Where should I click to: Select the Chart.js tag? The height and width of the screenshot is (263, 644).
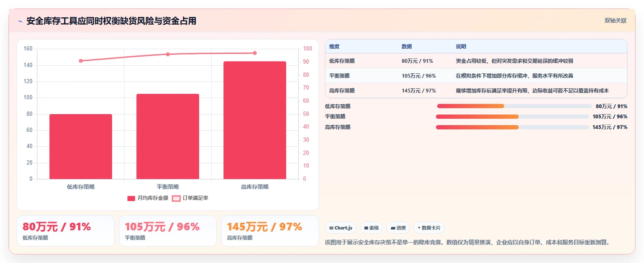[x=341, y=228]
